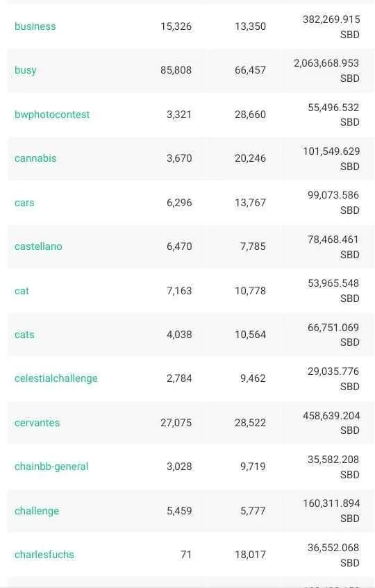Open the celestialchallenge tag link
This screenshot has height=588, width=375.
56,379
